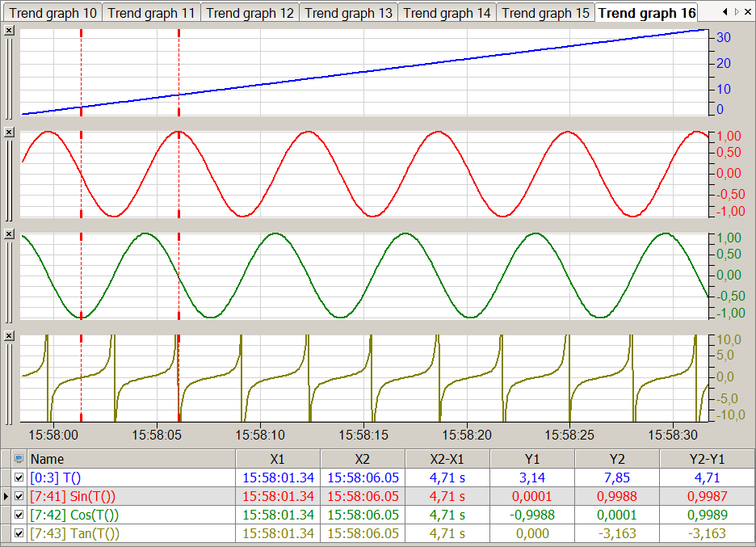This screenshot has width=756, height=547.
Task: Close the red sine graph pane
Action: 9,132
